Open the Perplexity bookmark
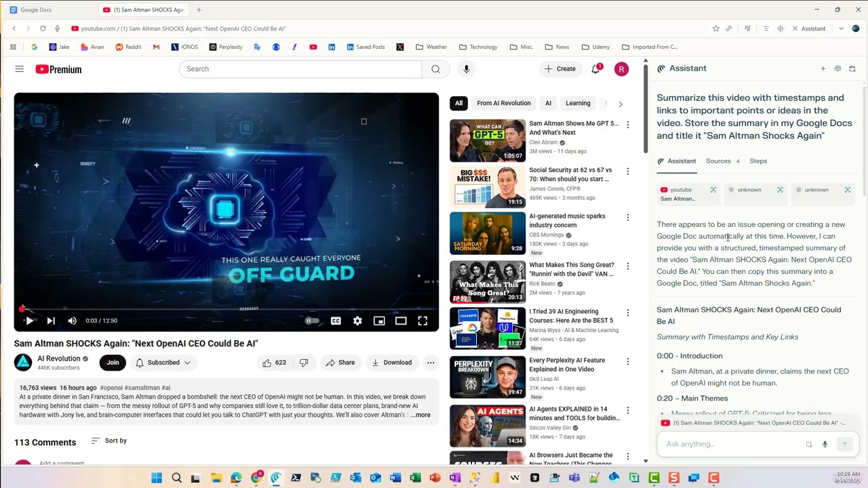 coord(226,47)
